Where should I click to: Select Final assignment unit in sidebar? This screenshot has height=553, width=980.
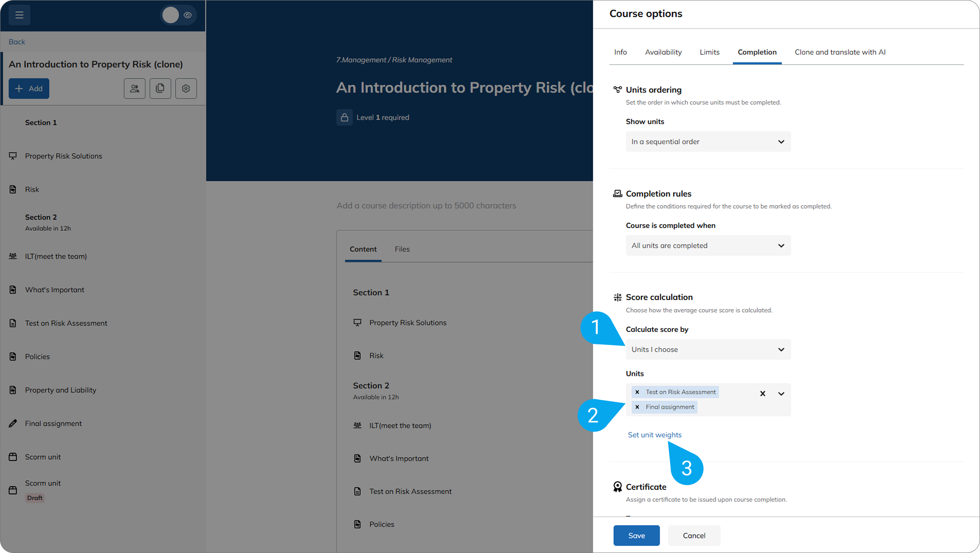pyautogui.click(x=53, y=424)
